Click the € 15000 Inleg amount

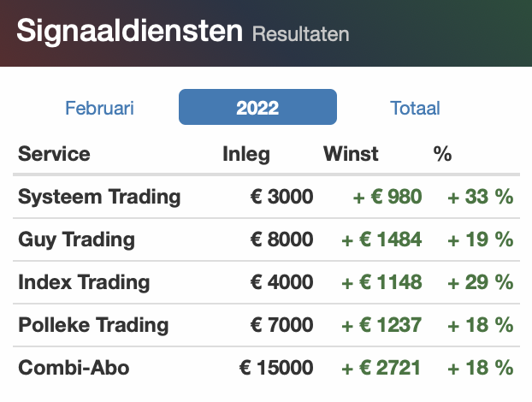coord(276,368)
